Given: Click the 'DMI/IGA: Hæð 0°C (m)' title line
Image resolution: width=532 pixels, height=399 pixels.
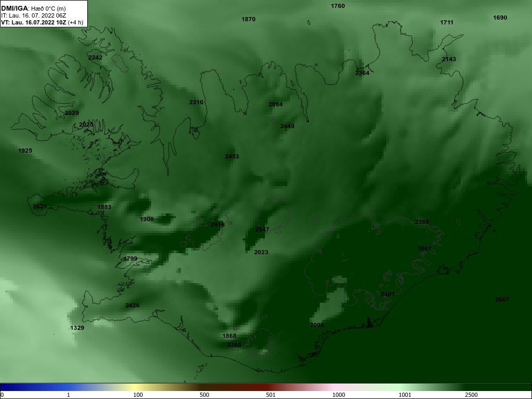Looking at the screenshot, I should [x=33, y=9].
